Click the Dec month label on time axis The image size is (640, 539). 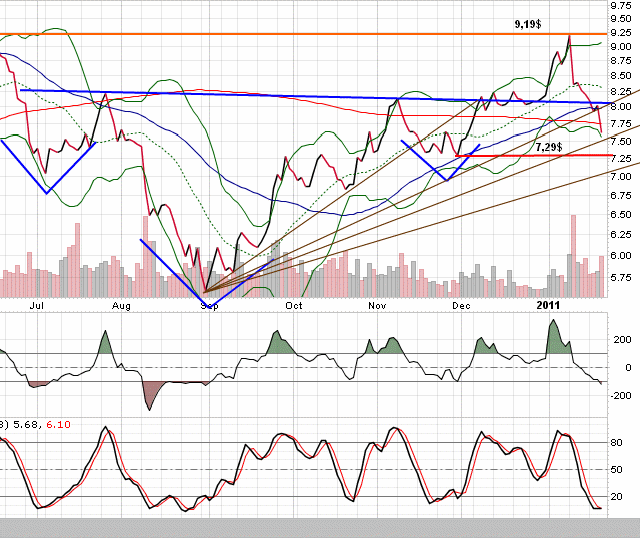tap(461, 304)
